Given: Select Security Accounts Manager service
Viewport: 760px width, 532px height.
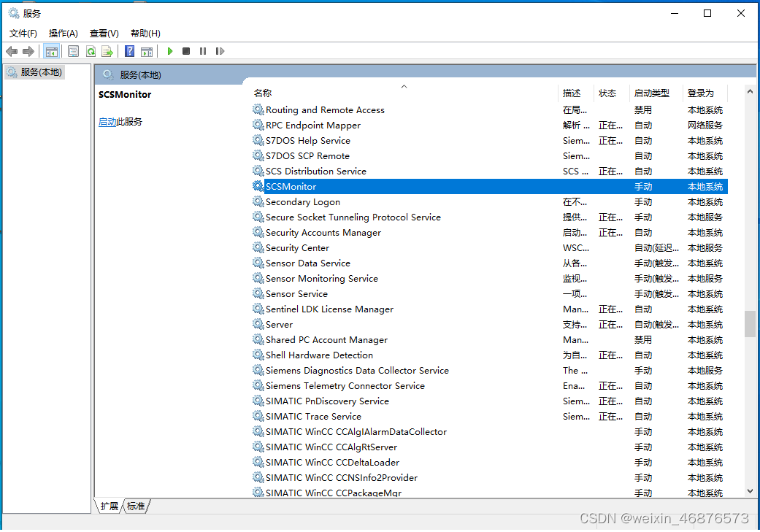Looking at the screenshot, I should (x=490, y=233).
